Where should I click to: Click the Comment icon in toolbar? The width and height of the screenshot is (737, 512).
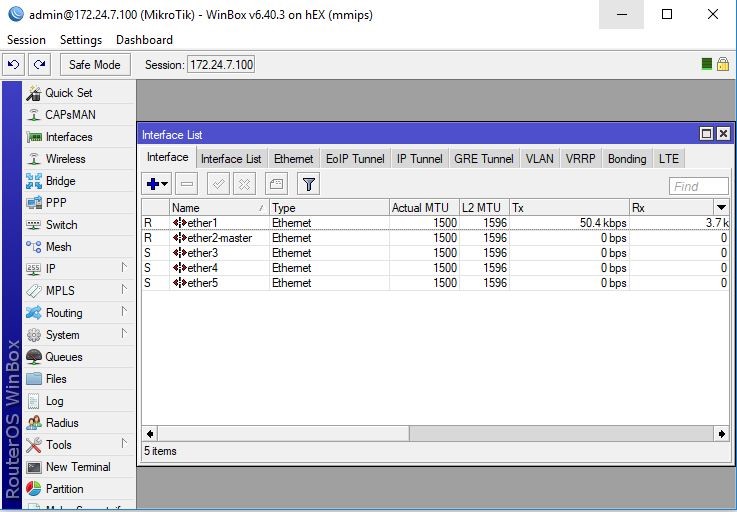point(277,184)
